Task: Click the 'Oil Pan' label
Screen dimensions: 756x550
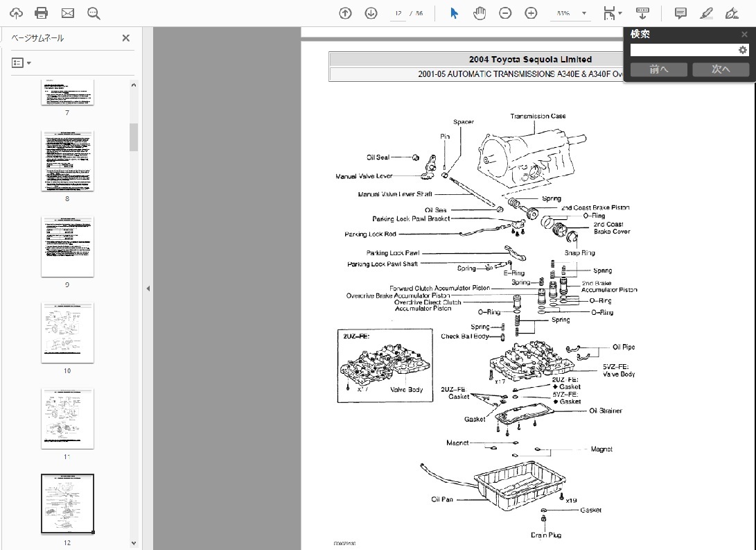Action: [442, 499]
